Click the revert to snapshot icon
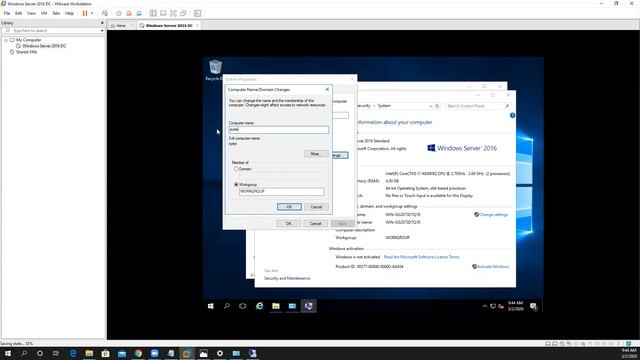640x360 pixels. click(x=129, y=13)
